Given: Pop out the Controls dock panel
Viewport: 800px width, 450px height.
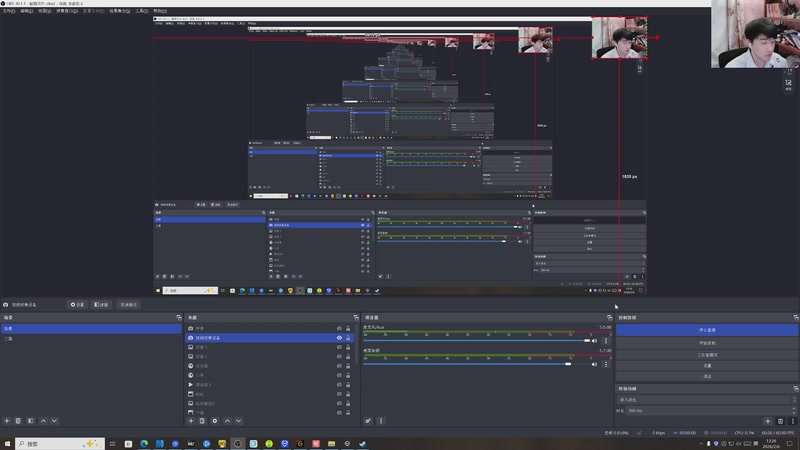Looking at the screenshot, I should 796,317.
